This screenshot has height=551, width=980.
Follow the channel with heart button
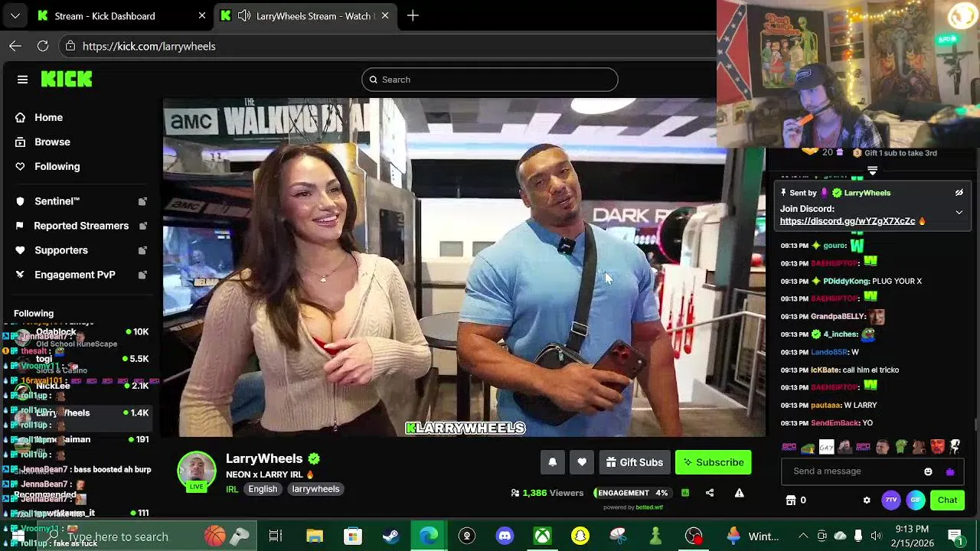coord(582,462)
